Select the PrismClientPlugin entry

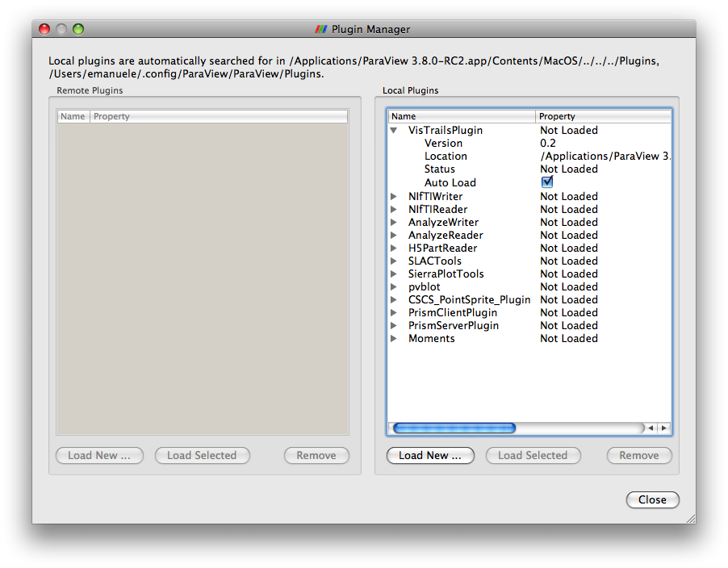(452, 312)
